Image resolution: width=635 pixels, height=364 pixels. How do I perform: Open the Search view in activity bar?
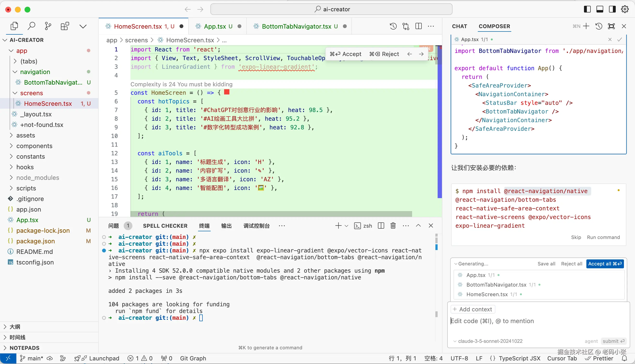tap(31, 26)
